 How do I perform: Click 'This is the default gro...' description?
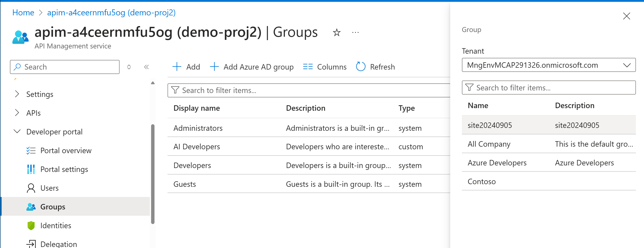click(x=594, y=144)
